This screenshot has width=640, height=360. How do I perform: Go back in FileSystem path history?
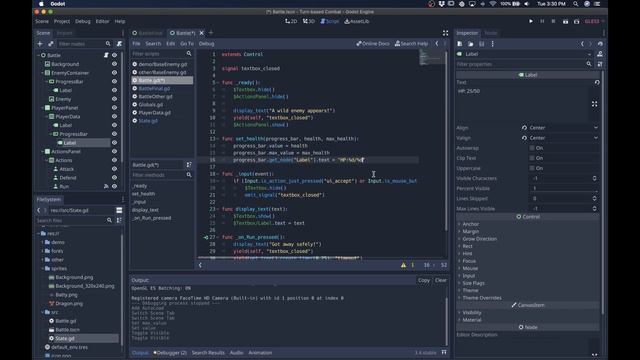click(39, 210)
